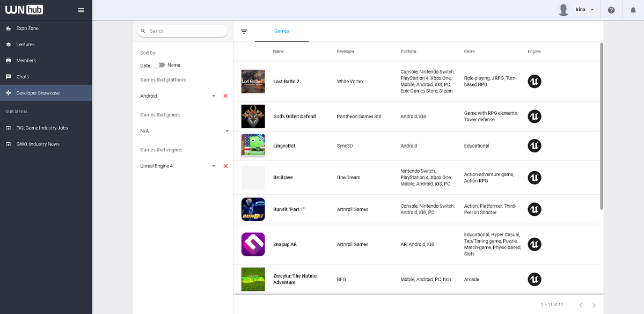Click the Lectures graduation cap icon
This screenshot has width=644, height=314.
[8, 45]
